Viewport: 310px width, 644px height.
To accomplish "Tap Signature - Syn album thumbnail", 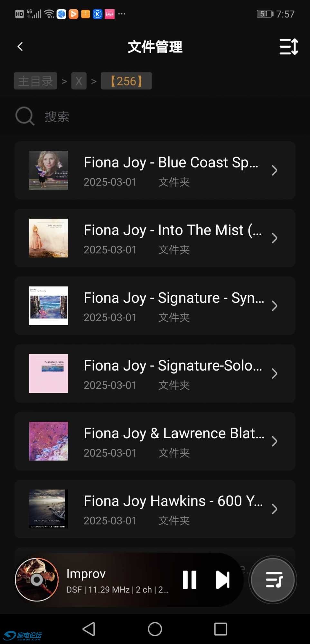I will coord(49,306).
